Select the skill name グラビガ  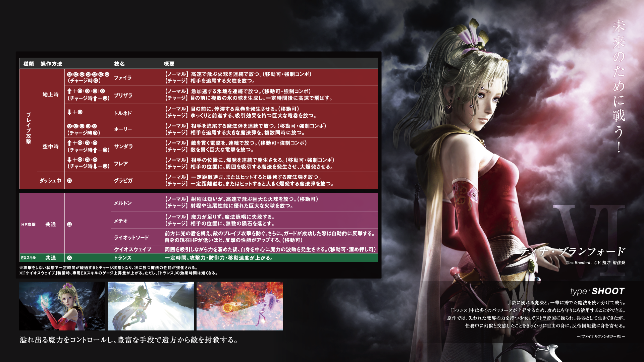[123, 181]
